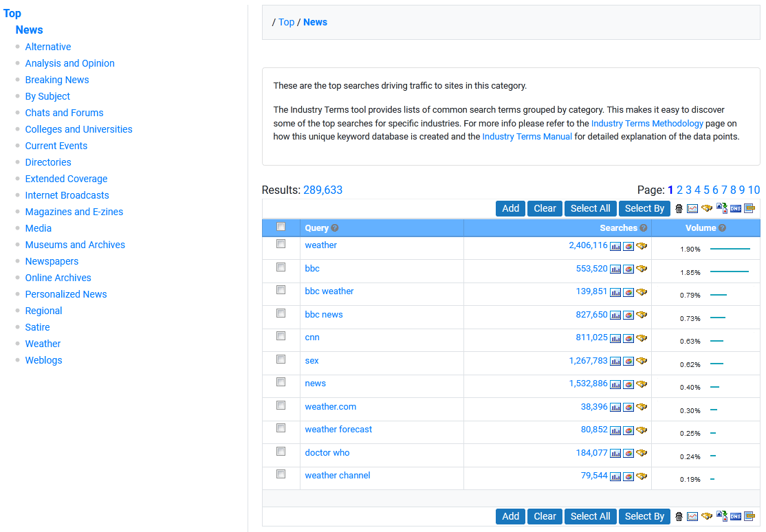The height and width of the screenshot is (532, 766).
Task: Open bar chart icon for weather.com row
Action: tap(615, 408)
